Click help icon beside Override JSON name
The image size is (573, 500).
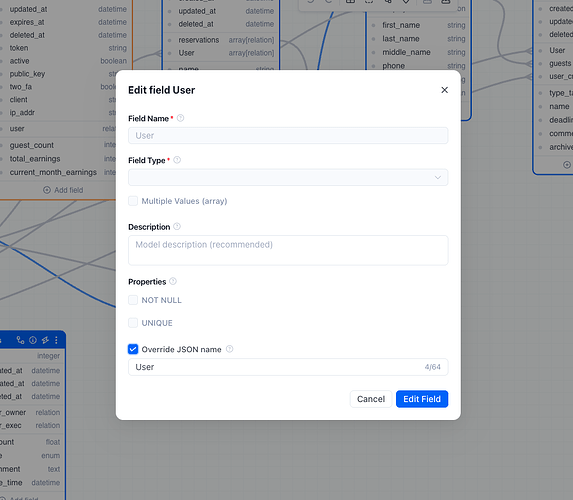pyautogui.click(x=229, y=349)
